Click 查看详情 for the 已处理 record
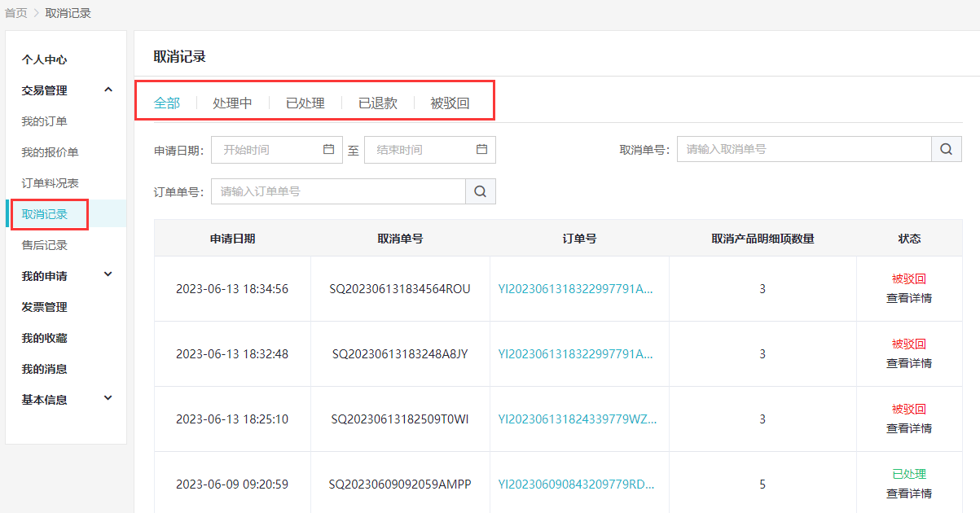 [x=908, y=493]
